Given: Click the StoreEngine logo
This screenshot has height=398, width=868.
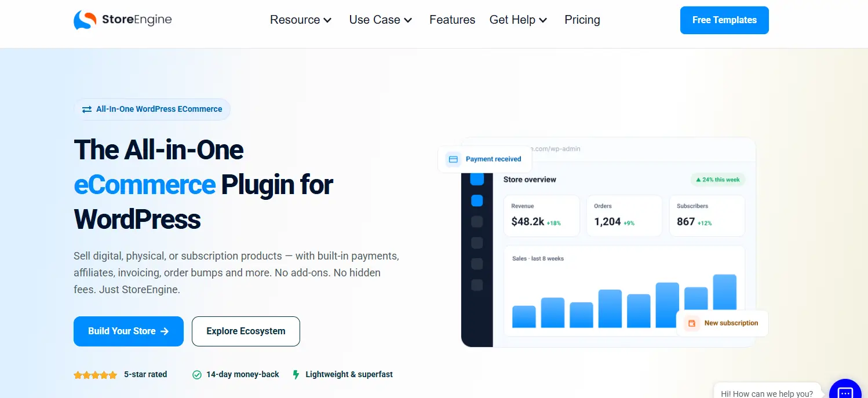Looking at the screenshot, I should [x=123, y=20].
